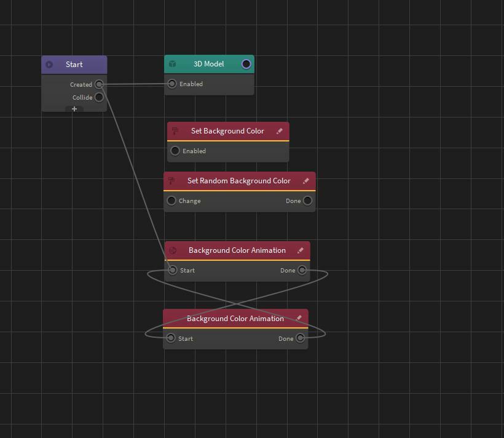Viewport: 504px width, 438px height.
Task: Click Done port on Set Random Background Color
Action: click(x=307, y=201)
